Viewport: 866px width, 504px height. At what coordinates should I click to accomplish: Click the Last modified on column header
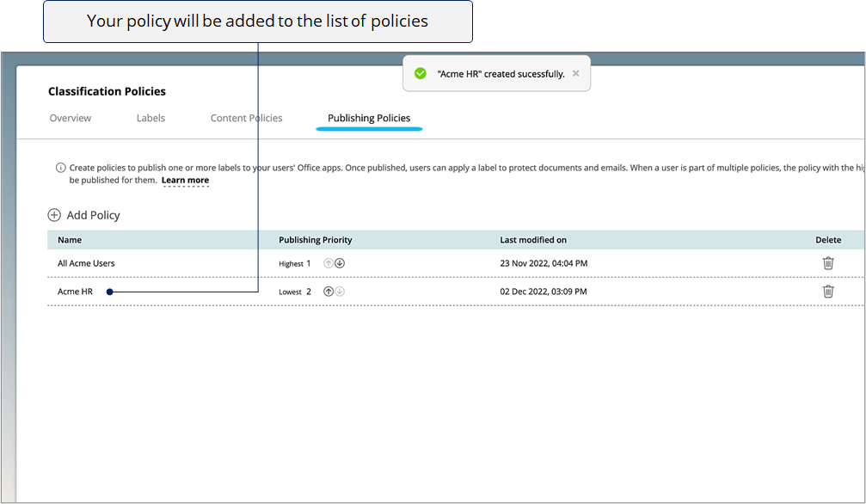click(x=533, y=240)
